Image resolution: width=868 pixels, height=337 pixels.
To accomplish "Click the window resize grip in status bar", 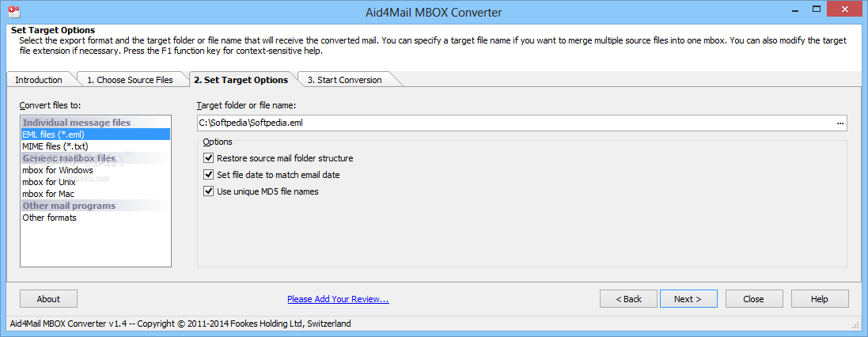I will (x=856, y=325).
